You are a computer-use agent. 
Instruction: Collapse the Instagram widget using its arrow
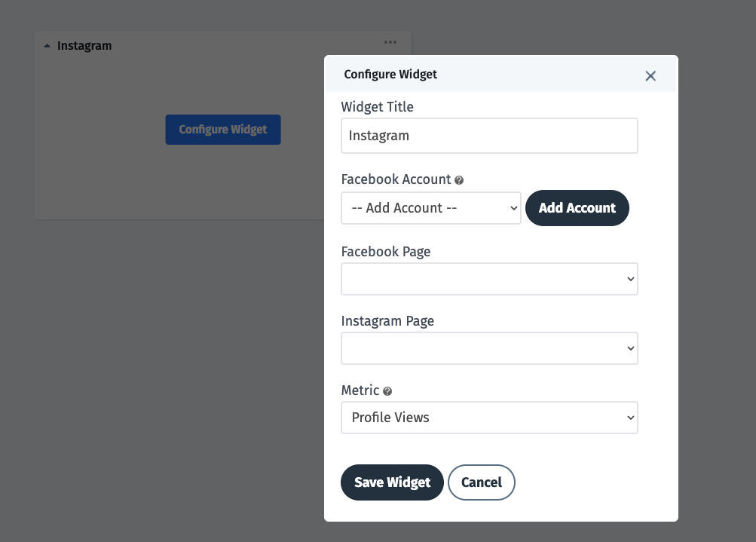[47, 45]
